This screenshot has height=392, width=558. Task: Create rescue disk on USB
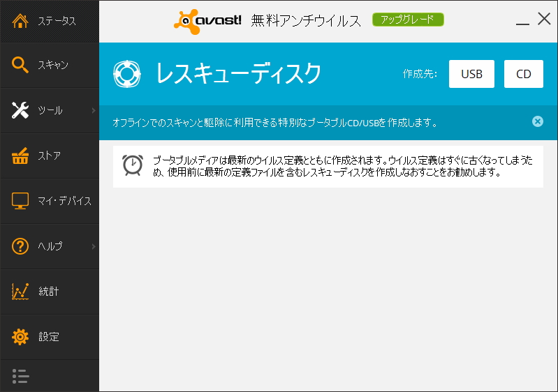471,74
